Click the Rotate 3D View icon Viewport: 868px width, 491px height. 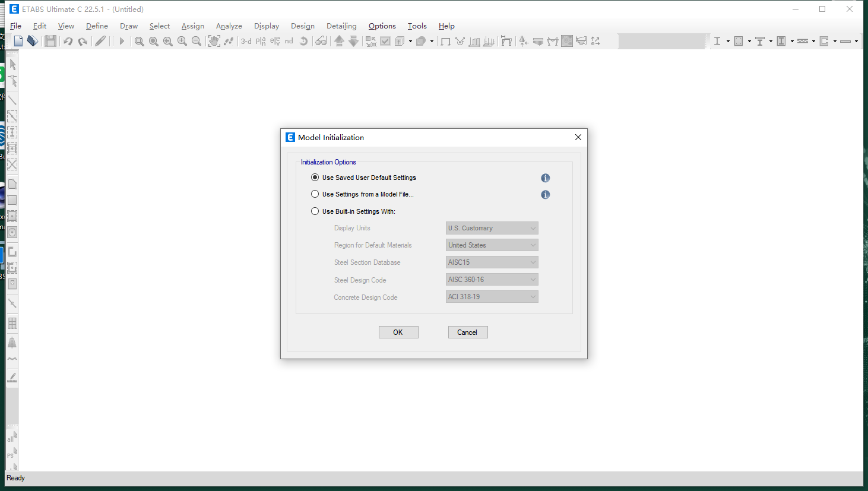pos(303,41)
